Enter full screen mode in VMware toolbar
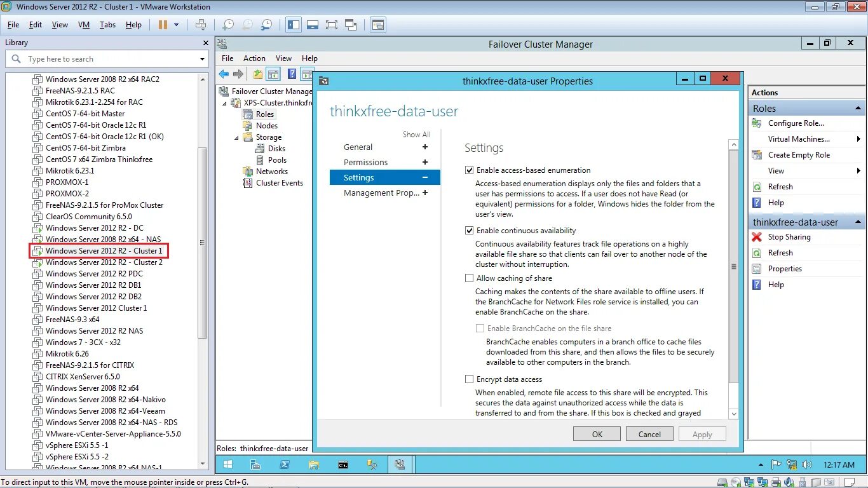 point(332,25)
